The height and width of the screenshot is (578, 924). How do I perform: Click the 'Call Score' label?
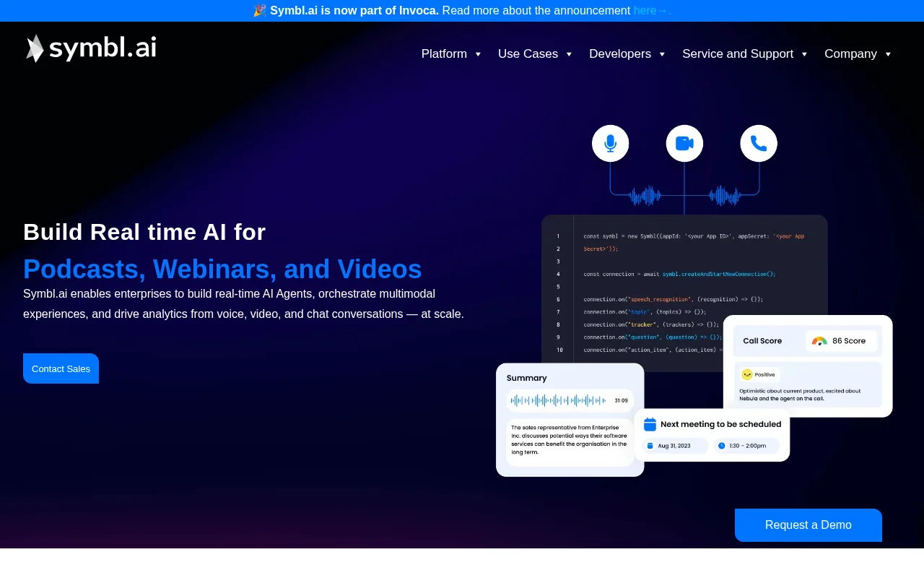pos(762,341)
